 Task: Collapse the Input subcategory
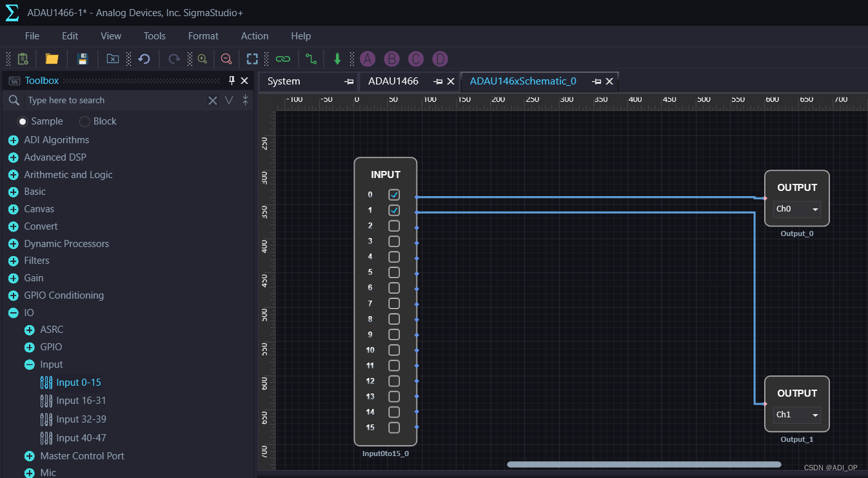coord(29,364)
